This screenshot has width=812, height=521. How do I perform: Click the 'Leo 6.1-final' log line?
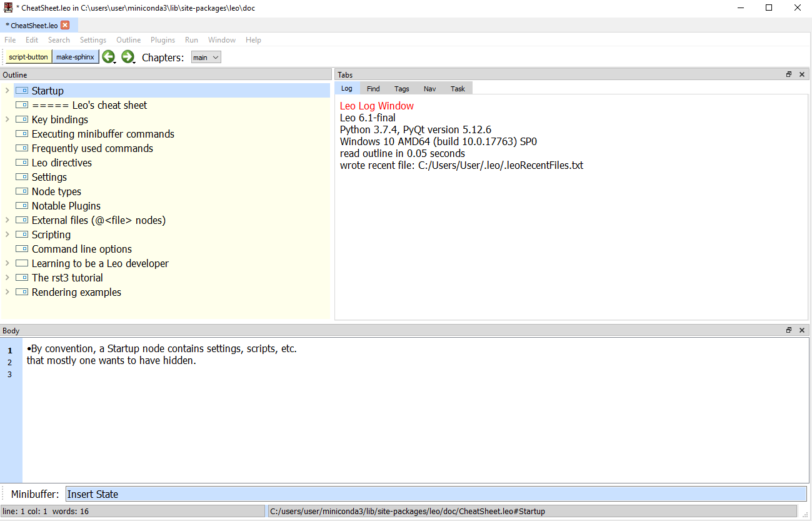(x=368, y=118)
